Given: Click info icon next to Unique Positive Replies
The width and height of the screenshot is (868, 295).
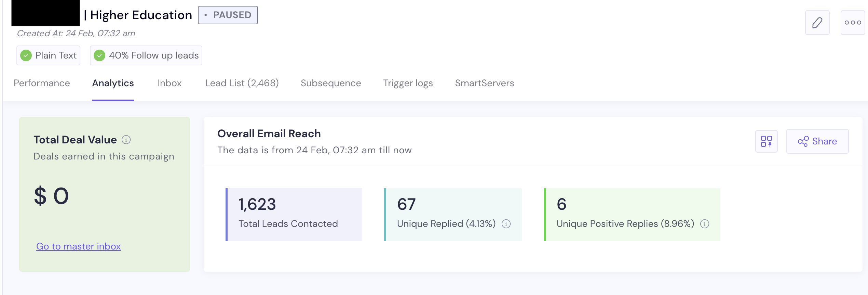Looking at the screenshot, I should (705, 224).
